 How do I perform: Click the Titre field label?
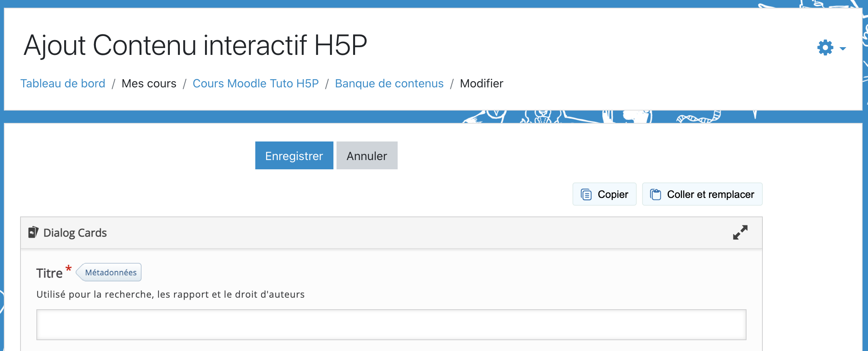49,273
